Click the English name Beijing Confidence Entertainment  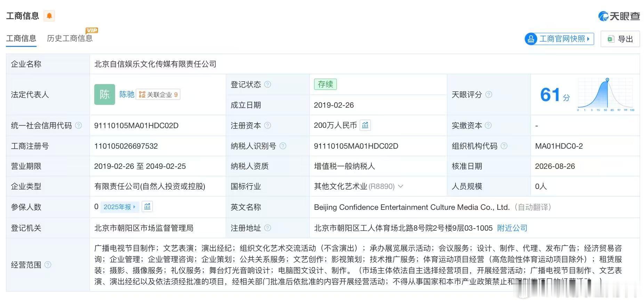coord(412,207)
